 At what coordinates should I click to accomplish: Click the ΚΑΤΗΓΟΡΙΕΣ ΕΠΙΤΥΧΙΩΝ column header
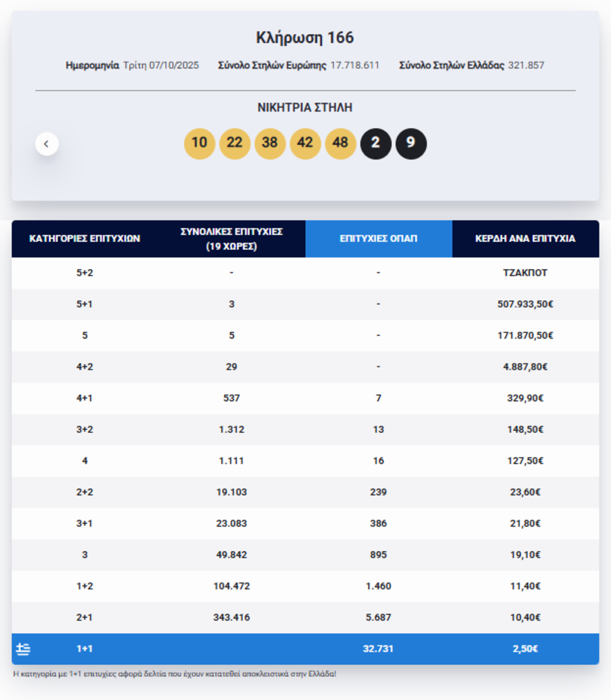pos(85,239)
